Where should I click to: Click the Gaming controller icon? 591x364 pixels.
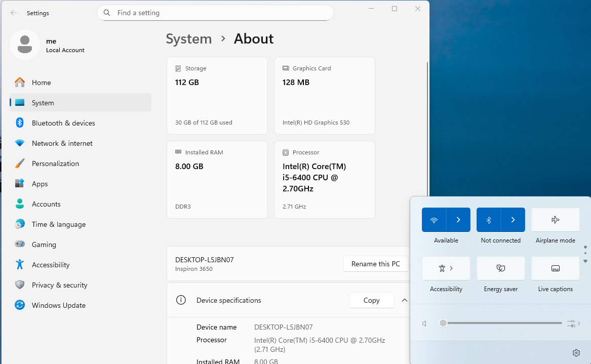(x=20, y=244)
